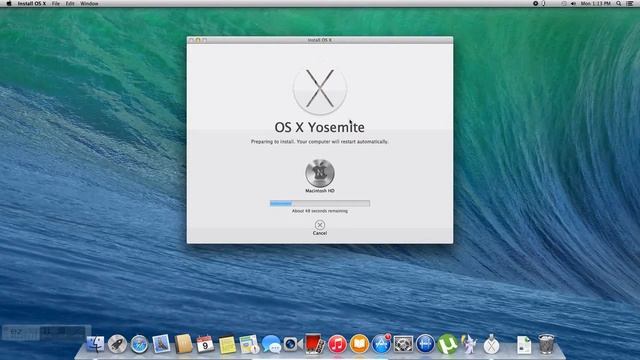This screenshot has width=640, height=360.
Task: Click Install OS X icon in Dock
Action: coord(491,344)
